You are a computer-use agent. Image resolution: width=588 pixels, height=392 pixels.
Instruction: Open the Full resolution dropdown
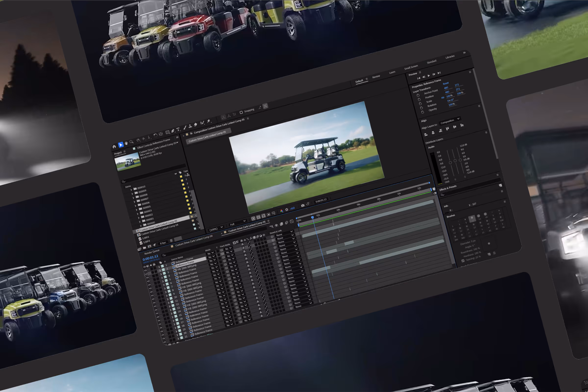coord(237,222)
